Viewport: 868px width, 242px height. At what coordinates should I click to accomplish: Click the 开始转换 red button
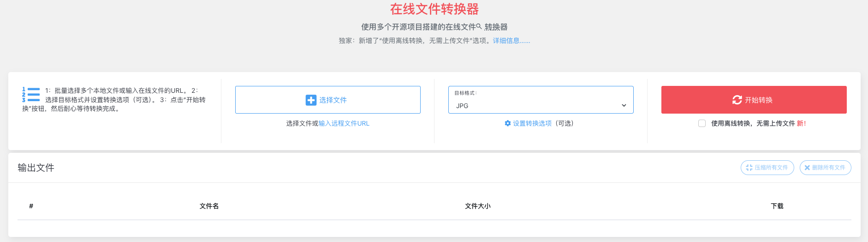(x=754, y=100)
